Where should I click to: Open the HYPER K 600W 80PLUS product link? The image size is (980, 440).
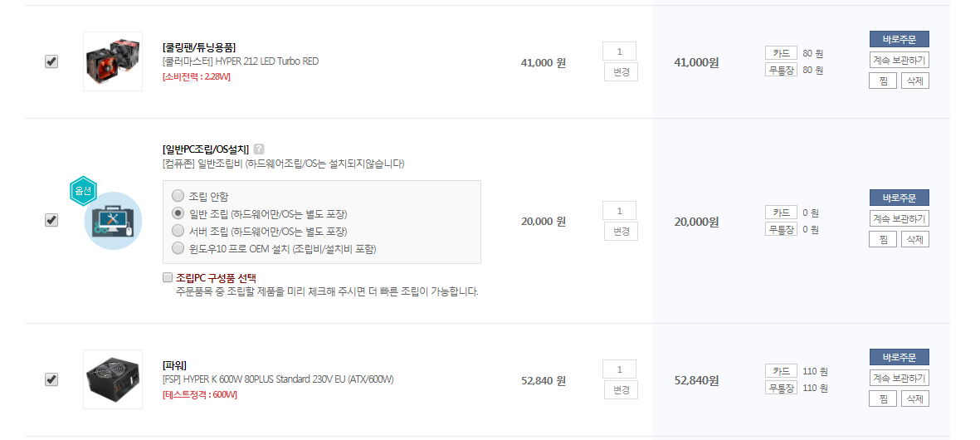click(278, 379)
